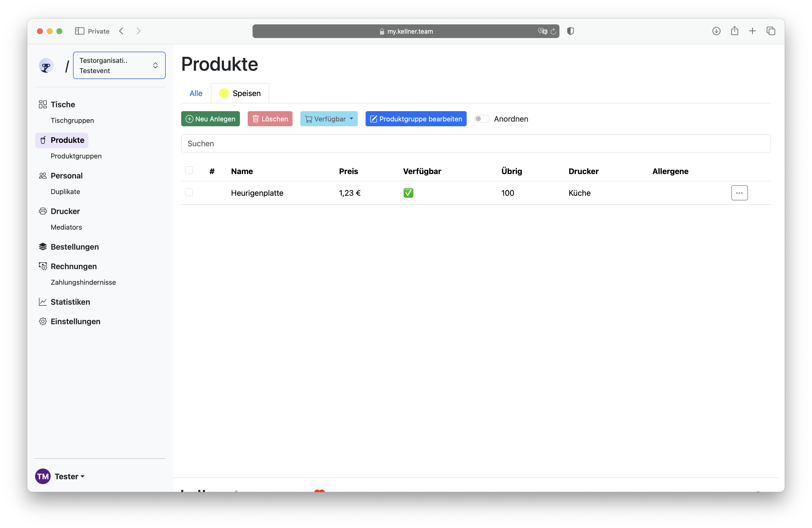This screenshot has height=528, width=812.
Task: Click the Übrig value 100
Action: pos(507,193)
